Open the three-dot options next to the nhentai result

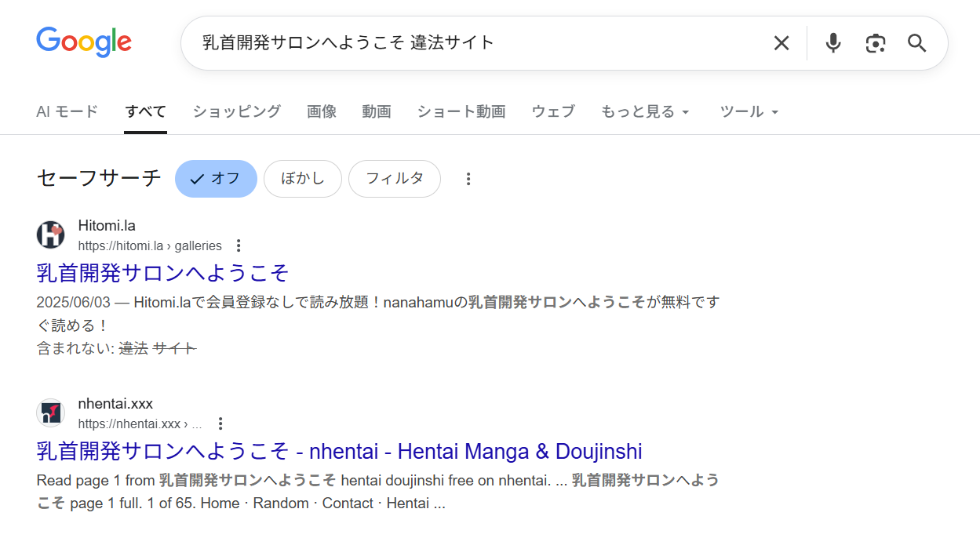pyautogui.click(x=220, y=423)
